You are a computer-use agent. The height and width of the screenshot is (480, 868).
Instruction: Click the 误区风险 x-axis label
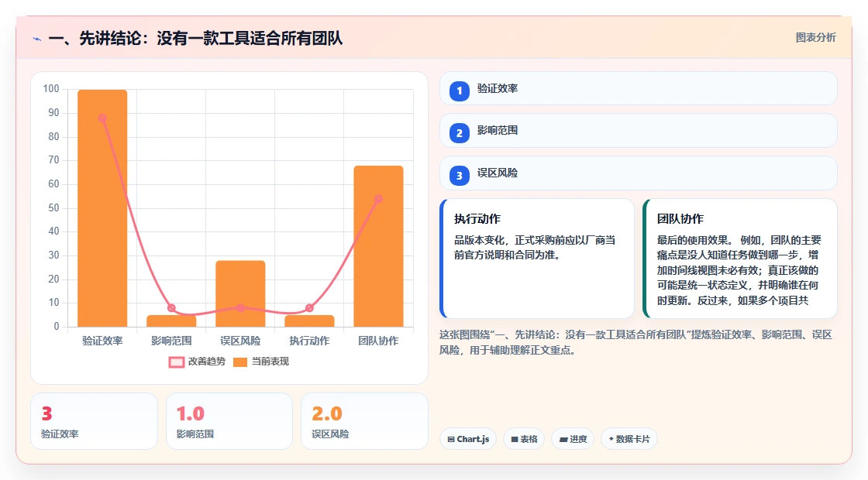coord(240,341)
